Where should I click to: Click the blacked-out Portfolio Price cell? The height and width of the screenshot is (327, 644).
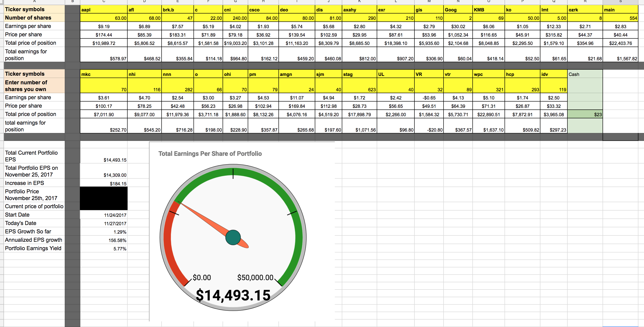[104, 195]
